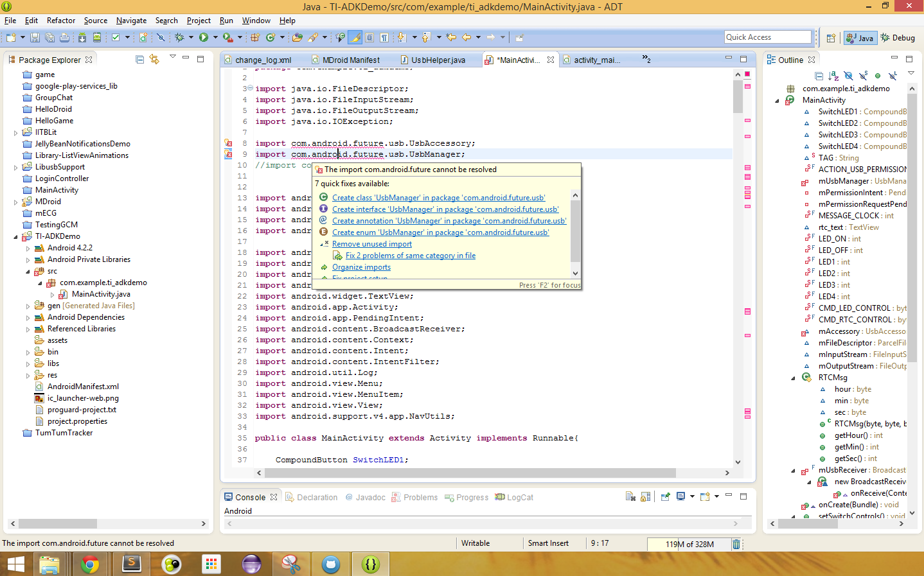This screenshot has height=576, width=924.
Task: Click 'Organize imports' quick fix link
Action: pos(361,267)
